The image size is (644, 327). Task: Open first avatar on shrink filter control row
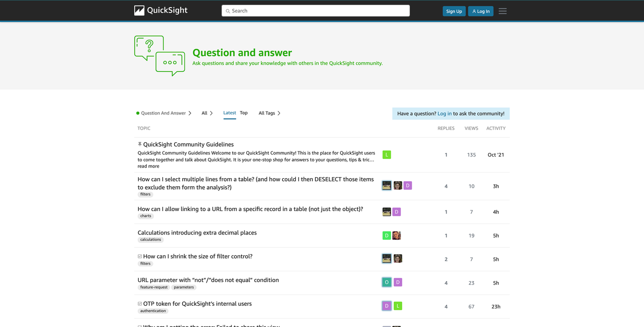tap(387, 259)
